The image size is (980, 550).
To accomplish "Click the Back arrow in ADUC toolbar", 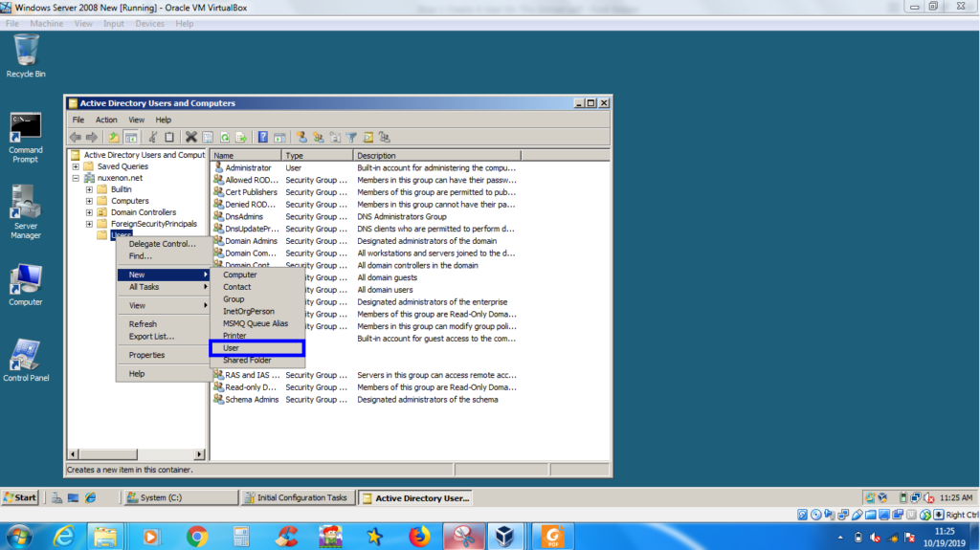I will [x=76, y=138].
